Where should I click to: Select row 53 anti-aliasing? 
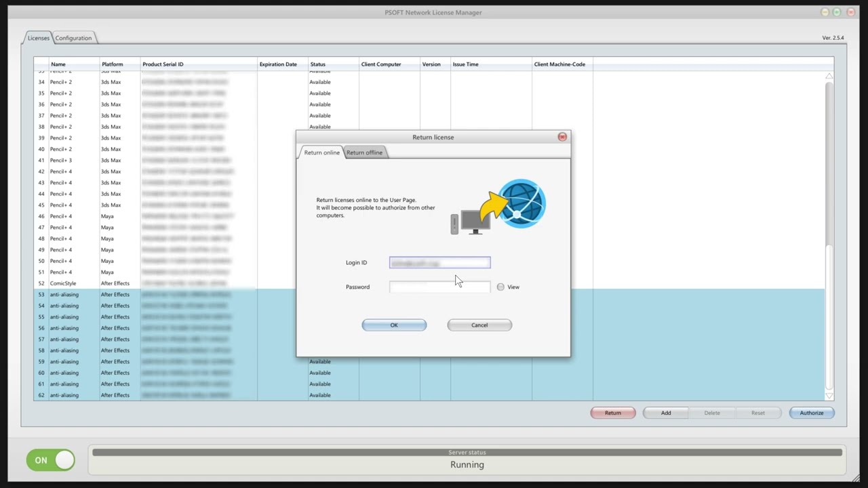point(429,295)
